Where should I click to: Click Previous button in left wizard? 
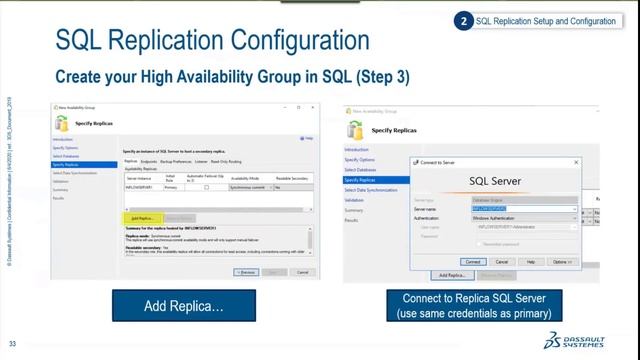[x=246, y=272]
